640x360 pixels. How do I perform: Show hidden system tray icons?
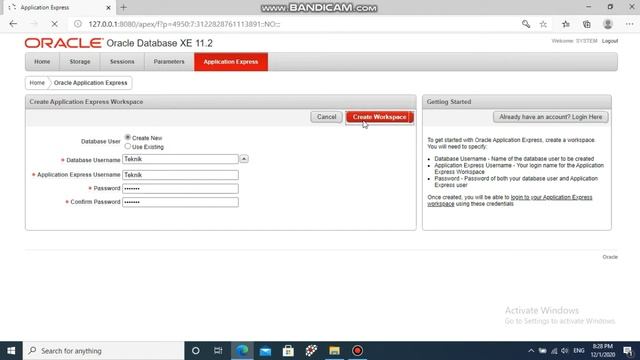[x=531, y=351]
